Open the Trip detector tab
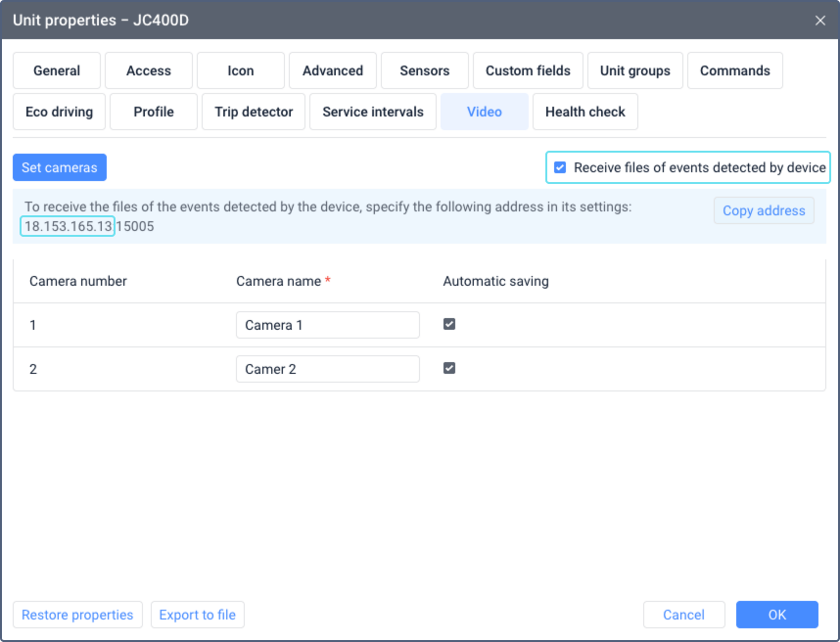The height and width of the screenshot is (642, 840). 254,112
